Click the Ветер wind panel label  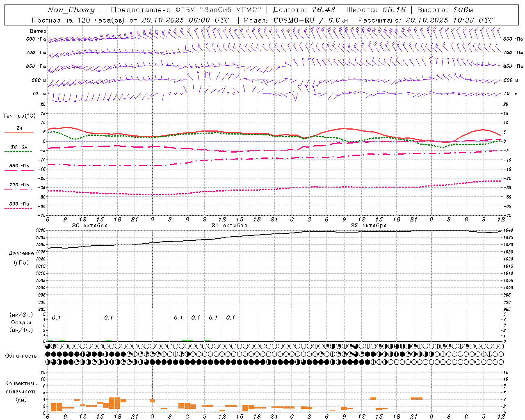[x=38, y=31]
